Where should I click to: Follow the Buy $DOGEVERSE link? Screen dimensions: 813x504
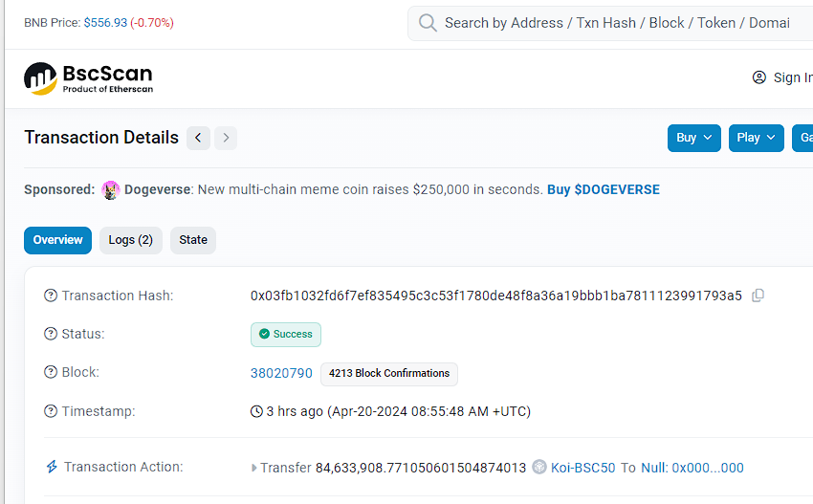tap(603, 189)
